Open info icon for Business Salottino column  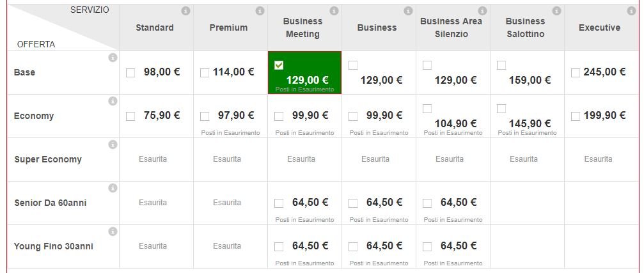coord(556,12)
